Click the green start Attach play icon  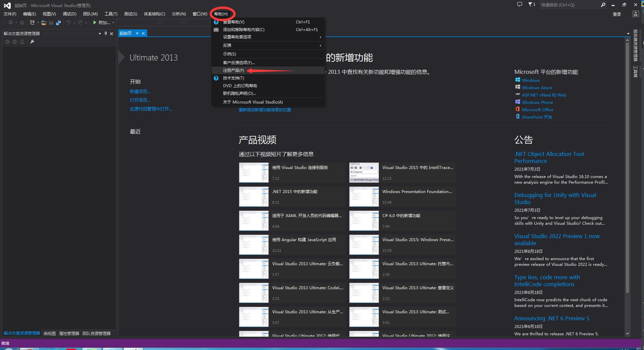pos(95,22)
